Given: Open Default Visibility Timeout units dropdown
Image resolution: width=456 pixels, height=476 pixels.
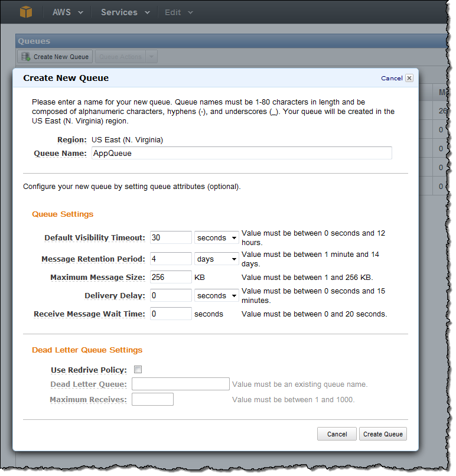Looking at the screenshot, I should click(216, 237).
